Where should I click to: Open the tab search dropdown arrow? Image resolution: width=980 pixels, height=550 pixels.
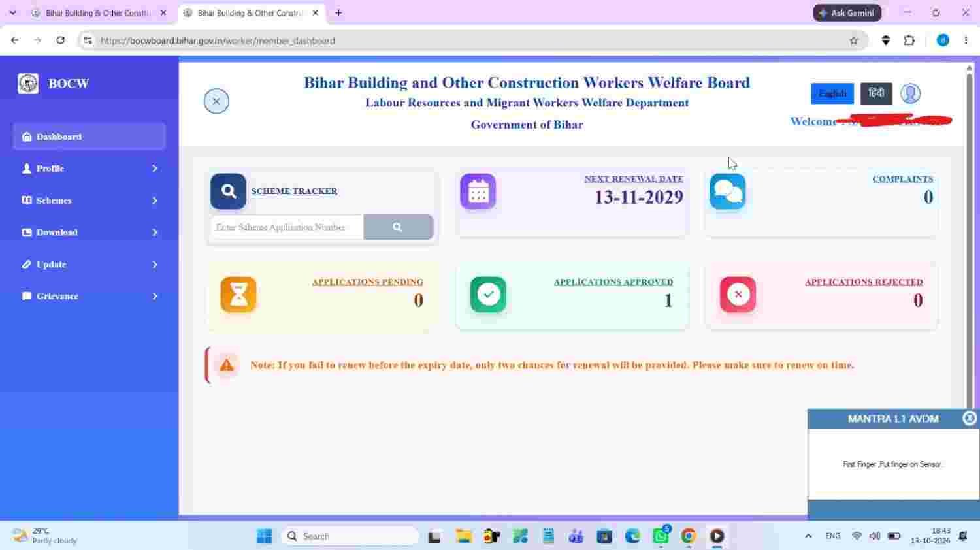[12, 13]
